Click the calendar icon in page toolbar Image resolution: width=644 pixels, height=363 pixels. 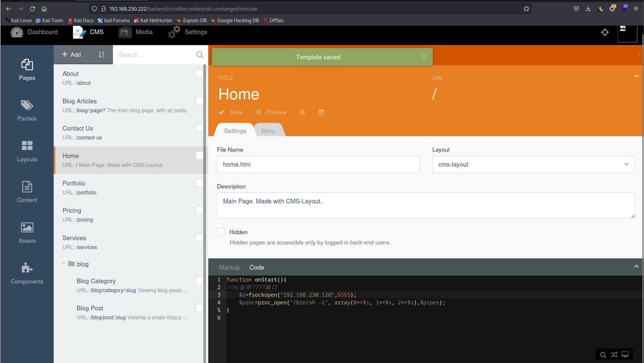321,112
